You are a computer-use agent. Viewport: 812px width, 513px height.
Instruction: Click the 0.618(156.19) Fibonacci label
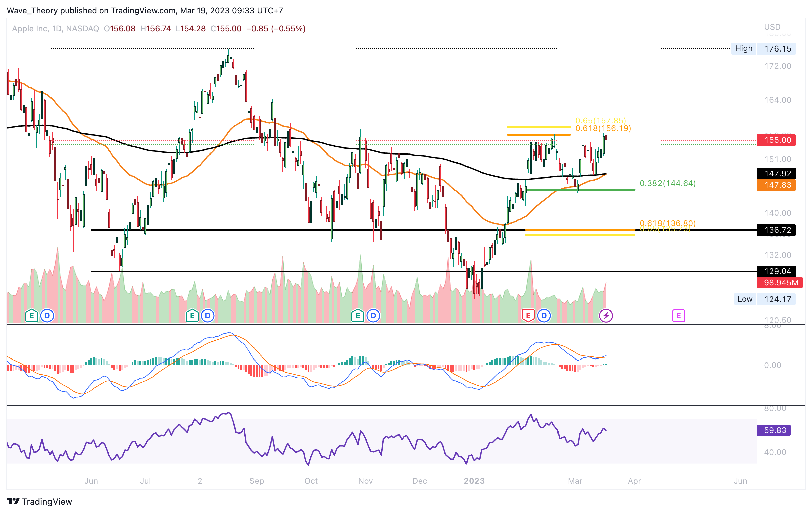[603, 128]
